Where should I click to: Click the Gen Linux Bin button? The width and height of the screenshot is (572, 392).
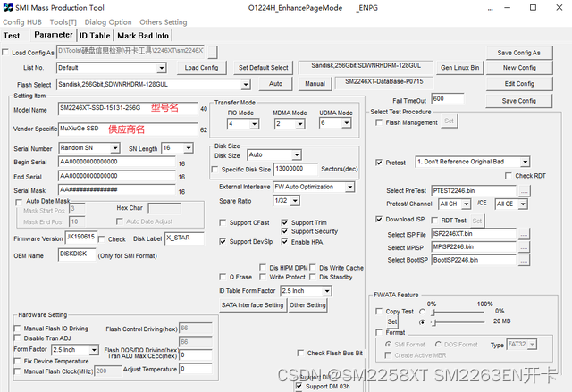tap(459, 68)
